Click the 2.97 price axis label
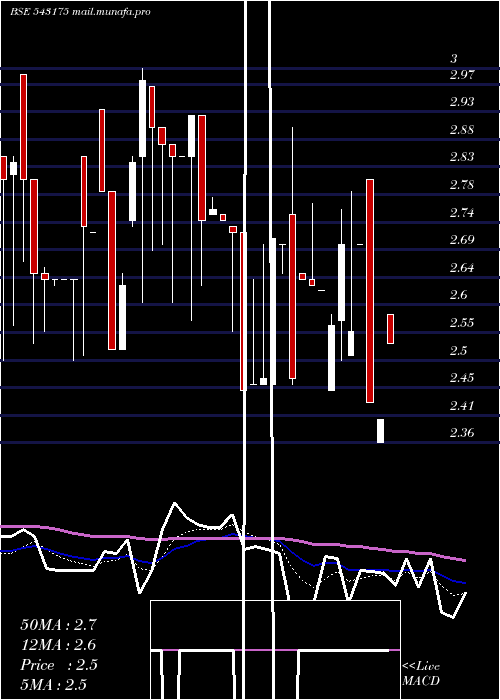Viewport: 500px width, 700px height. click(462, 75)
